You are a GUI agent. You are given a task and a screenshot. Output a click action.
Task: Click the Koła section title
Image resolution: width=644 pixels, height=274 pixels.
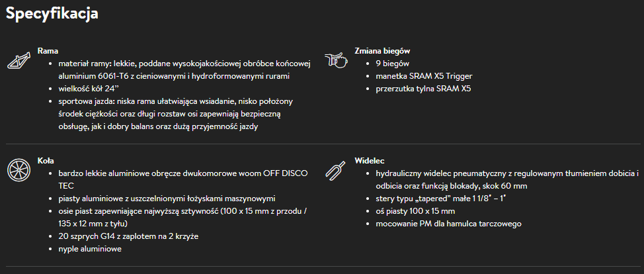pos(47,160)
